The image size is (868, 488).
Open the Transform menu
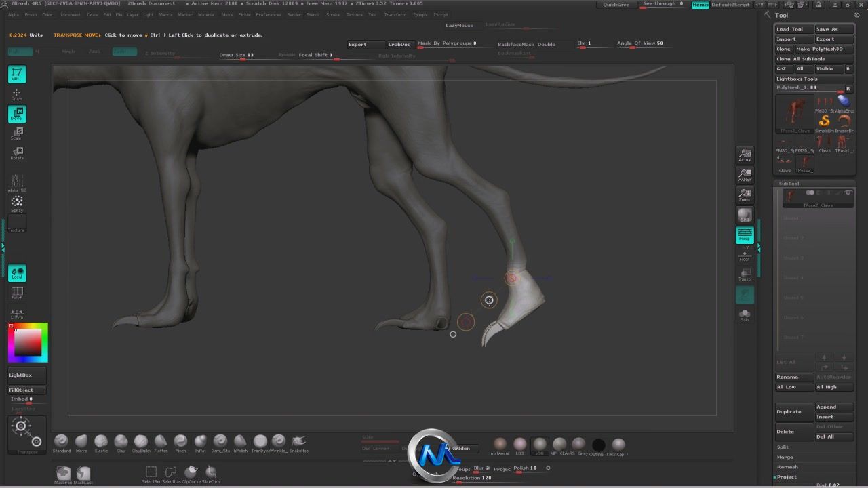pos(395,14)
